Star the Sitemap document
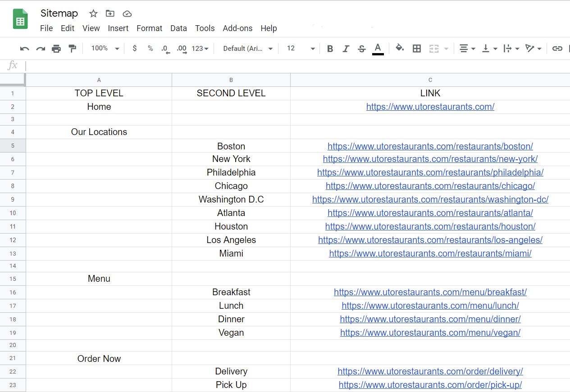 [x=93, y=14]
